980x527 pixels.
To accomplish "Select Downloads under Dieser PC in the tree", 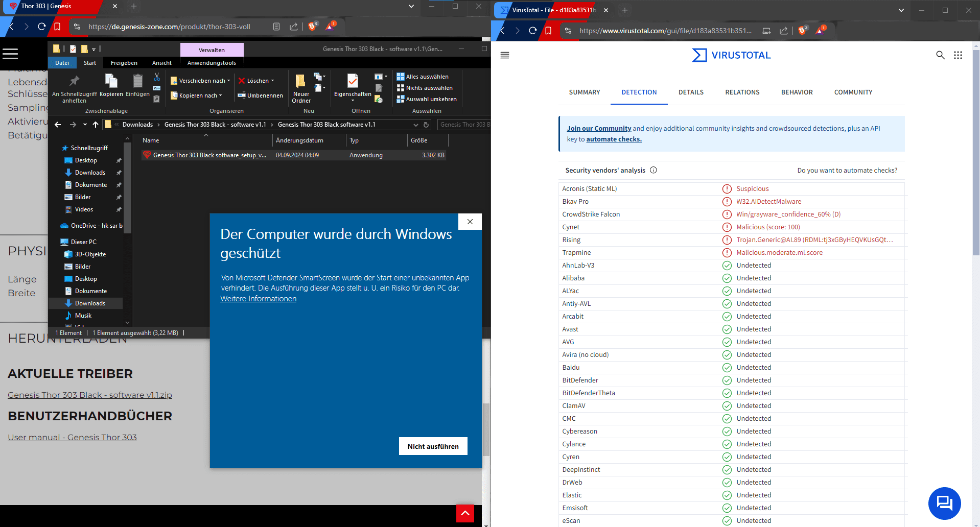I will click(x=85, y=303).
